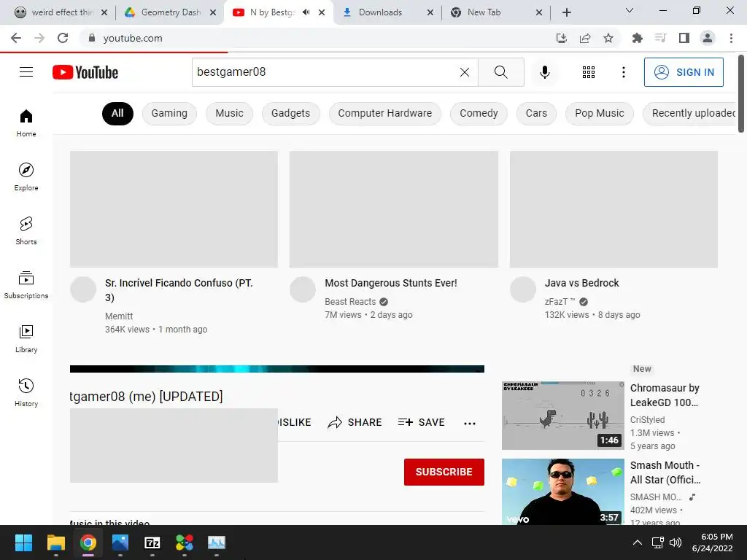
Task: Show hidden system tray icons
Action: pos(638,542)
